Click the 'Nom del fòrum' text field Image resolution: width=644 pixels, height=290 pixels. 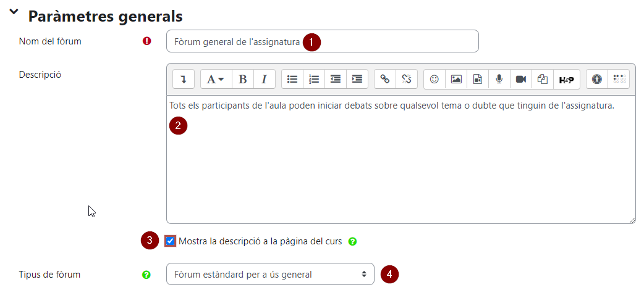tap(323, 41)
